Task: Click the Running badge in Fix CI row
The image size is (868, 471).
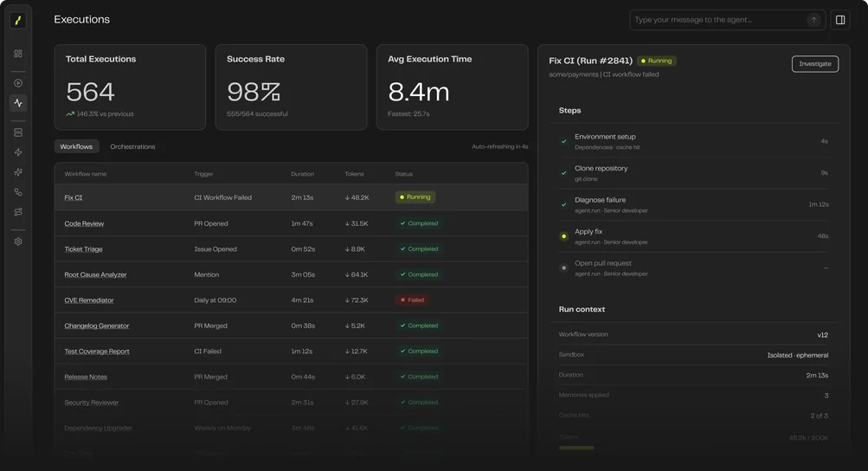Action: (415, 197)
